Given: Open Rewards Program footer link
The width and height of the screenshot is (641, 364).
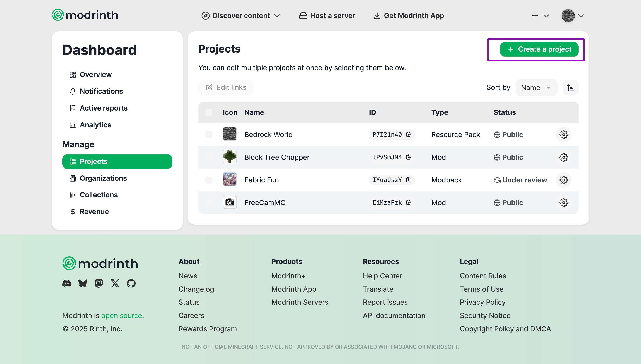Looking at the screenshot, I should [208, 329].
